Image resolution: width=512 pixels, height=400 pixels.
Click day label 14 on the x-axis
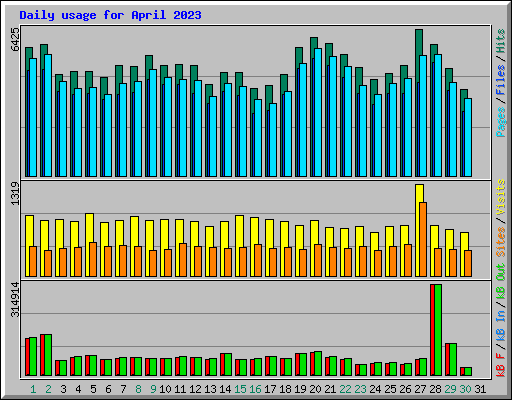coord(225,389)
